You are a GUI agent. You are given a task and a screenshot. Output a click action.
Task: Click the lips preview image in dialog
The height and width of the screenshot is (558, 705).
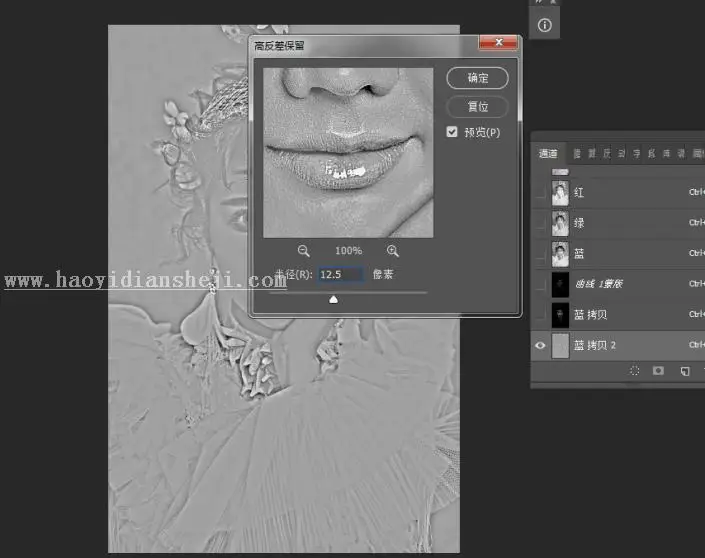pos(348,152)
